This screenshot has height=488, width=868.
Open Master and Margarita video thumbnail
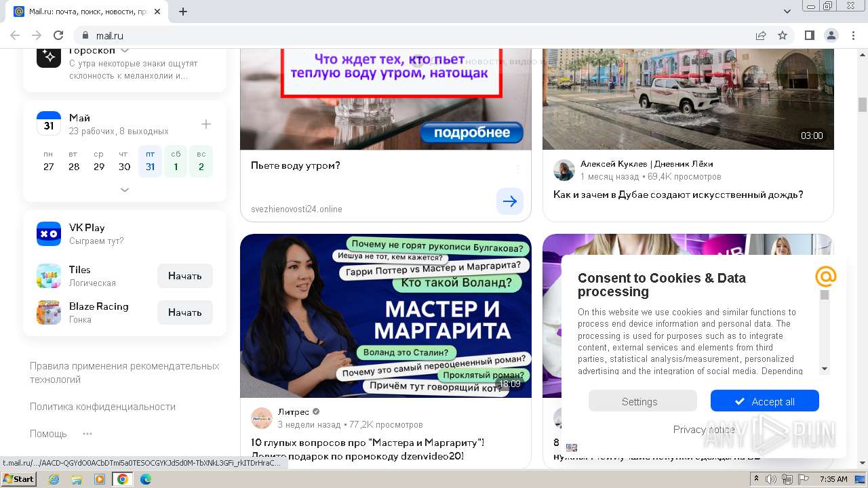pos(386,316)
